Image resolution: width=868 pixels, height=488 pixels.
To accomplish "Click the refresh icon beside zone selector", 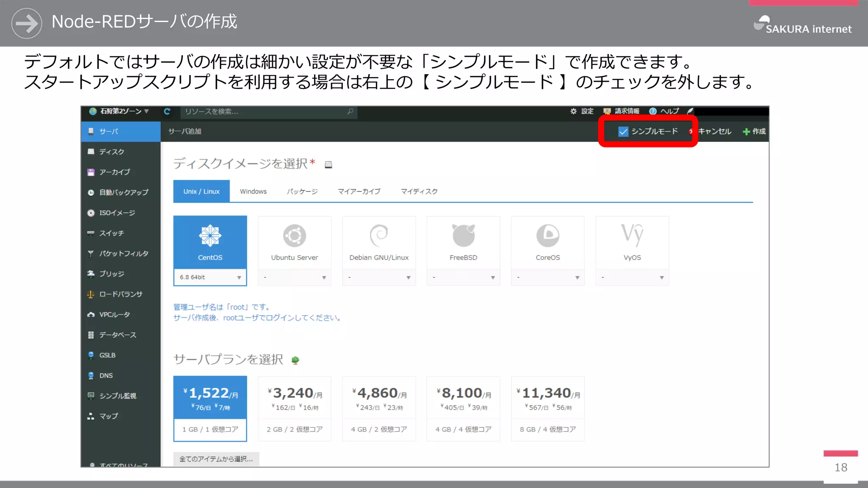I will pyautogui.click(x=167, y=111).
